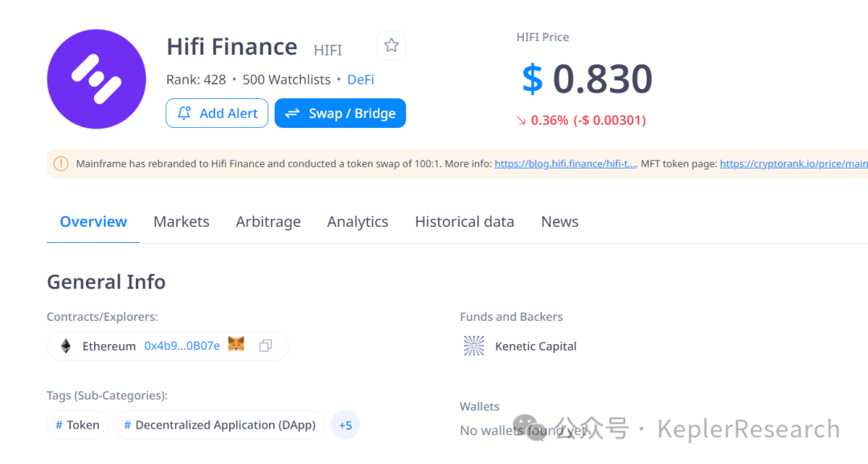Open the DeFi category link

point(360,80)
